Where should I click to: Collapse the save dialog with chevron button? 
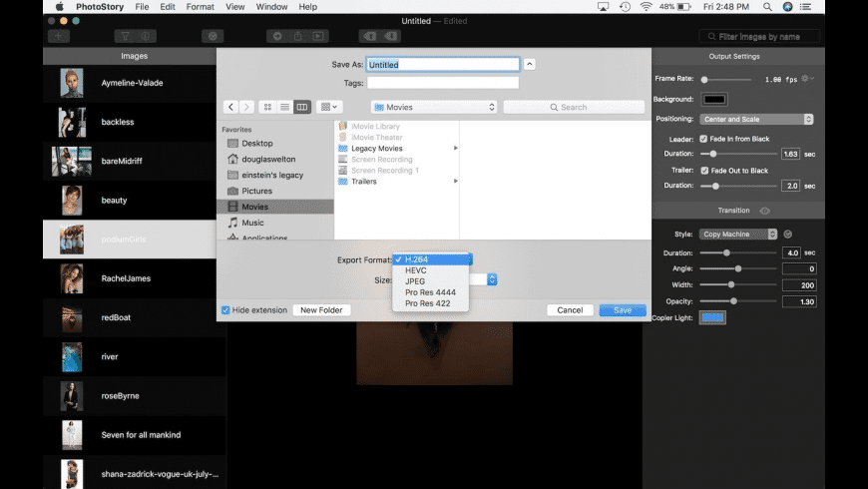529,64
